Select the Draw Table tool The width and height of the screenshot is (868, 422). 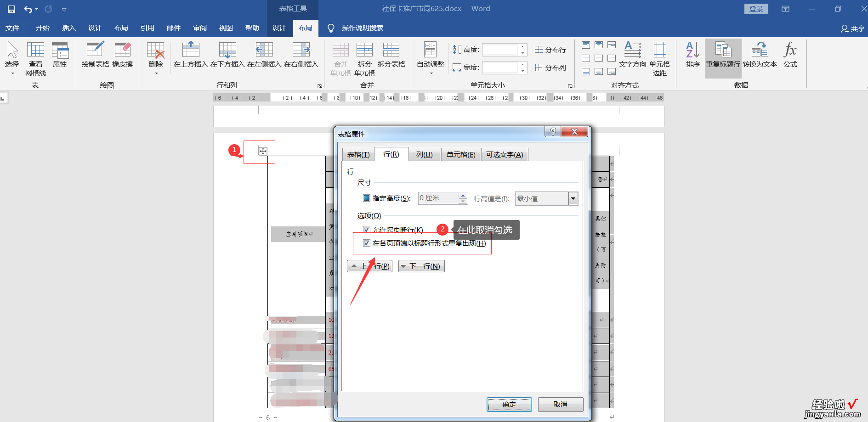(x=95, y=54)
